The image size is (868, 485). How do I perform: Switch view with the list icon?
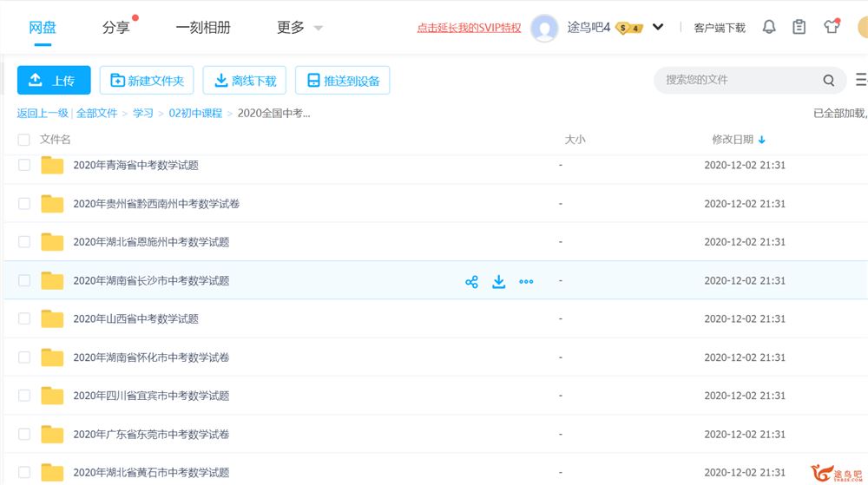tap(862, 80)
